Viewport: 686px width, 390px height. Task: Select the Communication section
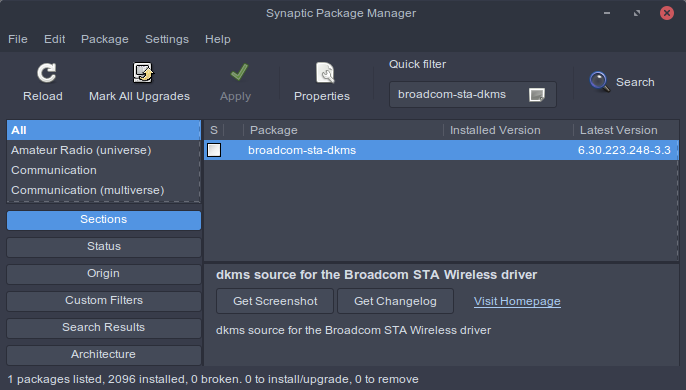coord(104,170)
